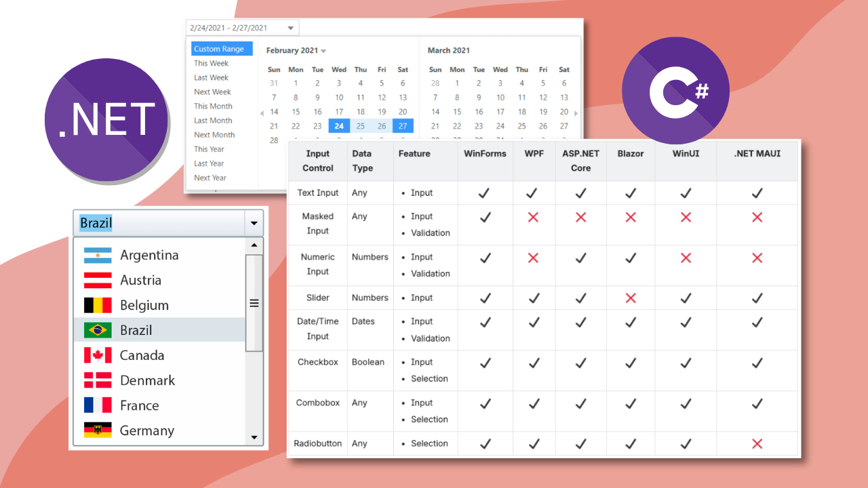The width and height of the screenshot is (868, 488).
Task: Choose Last Week preset
Action: (212, 77)
